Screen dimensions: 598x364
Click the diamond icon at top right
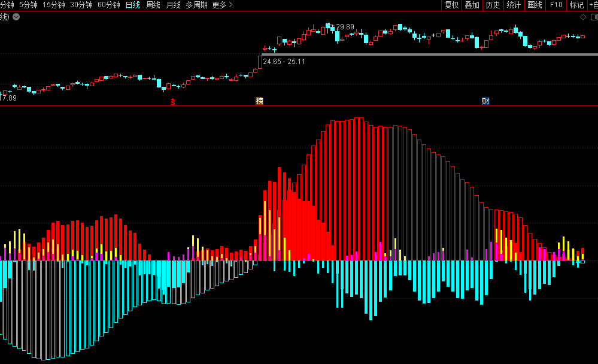[x=584, y=17]
